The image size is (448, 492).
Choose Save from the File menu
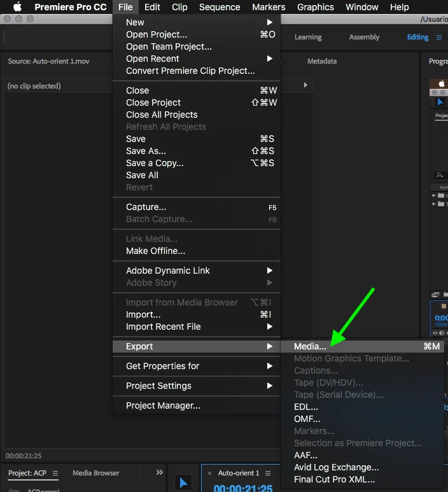tap(197, 139)
